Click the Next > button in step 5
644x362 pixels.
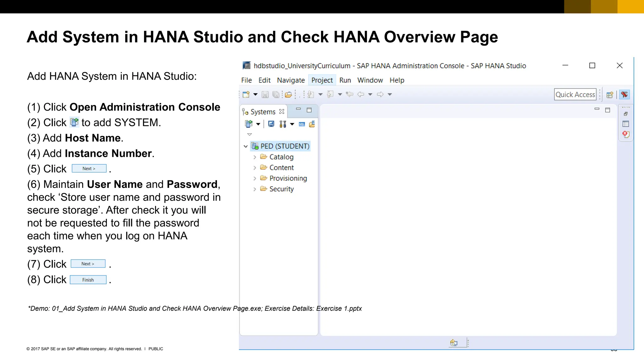[89, 168]
